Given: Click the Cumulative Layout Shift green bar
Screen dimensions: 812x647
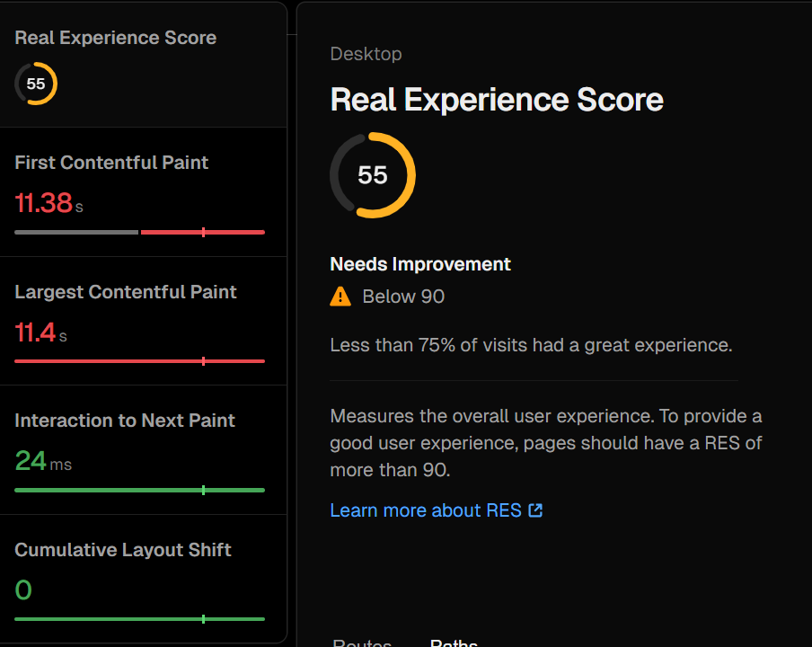Looking at the screenshot, I should (x=139, y=619).
